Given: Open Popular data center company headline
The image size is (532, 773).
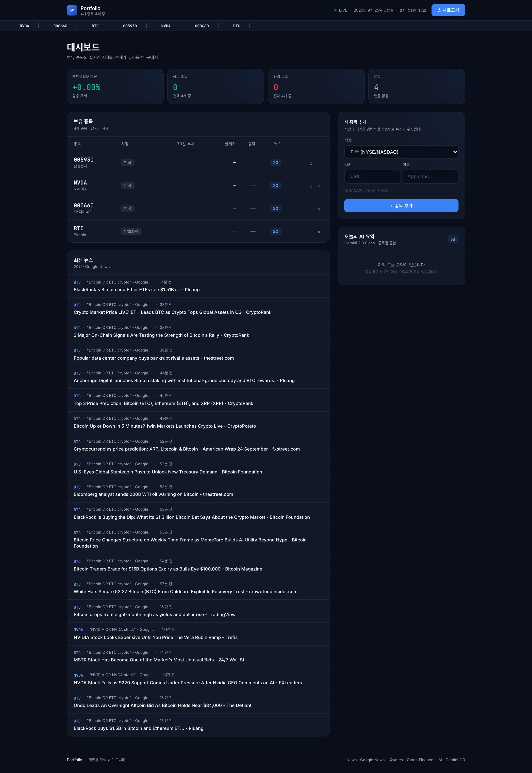Looking at the screenshot, I should click(154, 358).
